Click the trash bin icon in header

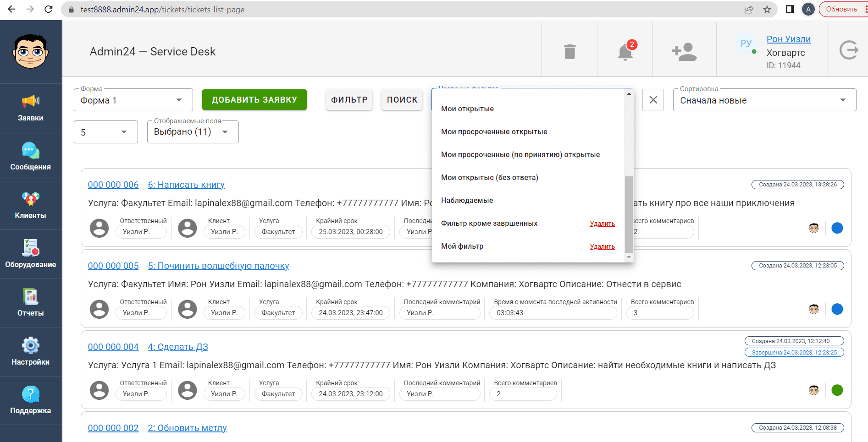(569, 52)
